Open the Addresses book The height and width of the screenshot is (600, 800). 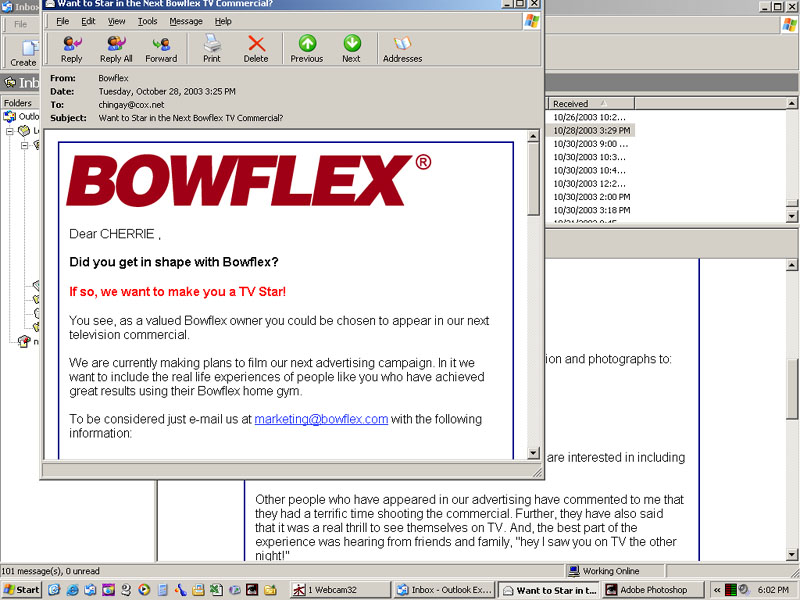(x=402, y=47)
